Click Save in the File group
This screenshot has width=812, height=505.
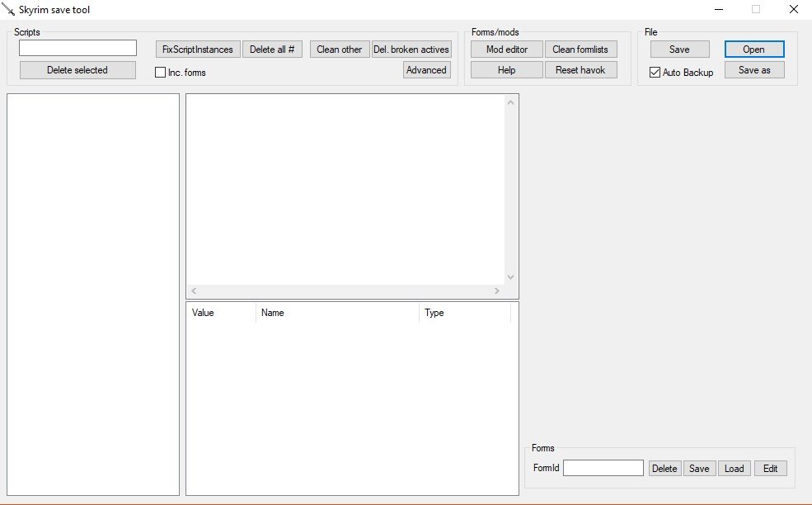680,50
